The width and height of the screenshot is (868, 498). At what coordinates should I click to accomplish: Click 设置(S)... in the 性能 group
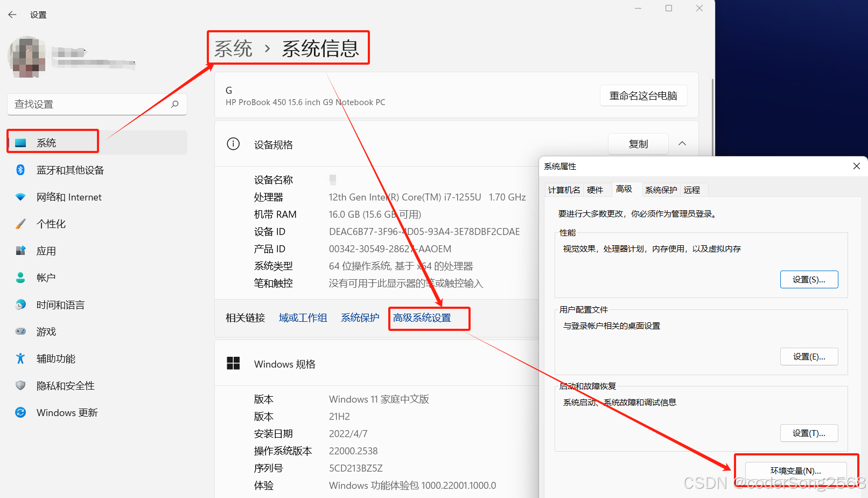pos(809,279)
